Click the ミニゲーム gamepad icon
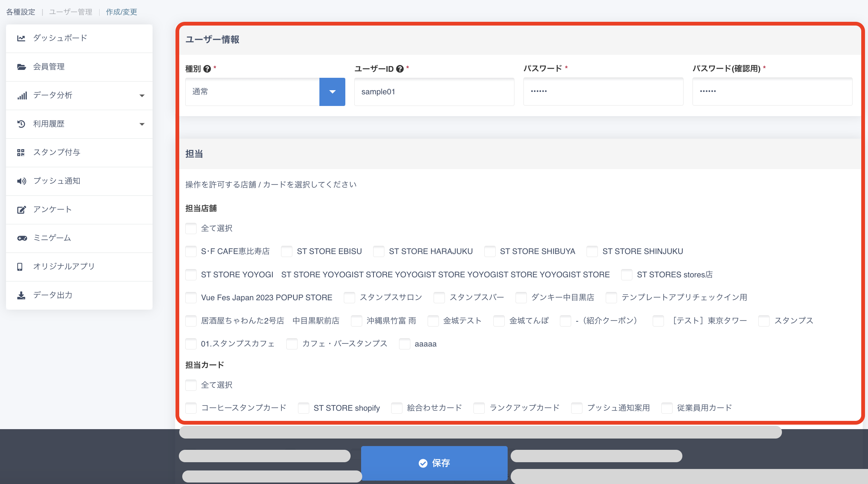Image resolution: width=868 pixels, height=484 pixels. click(22, 238)
